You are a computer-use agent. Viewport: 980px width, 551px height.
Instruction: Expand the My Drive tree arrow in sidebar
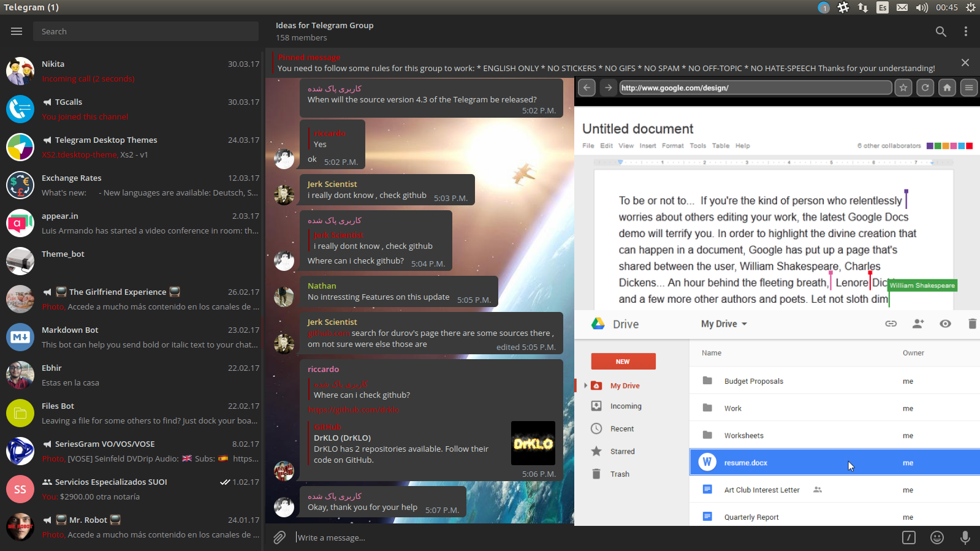[586, 386]
